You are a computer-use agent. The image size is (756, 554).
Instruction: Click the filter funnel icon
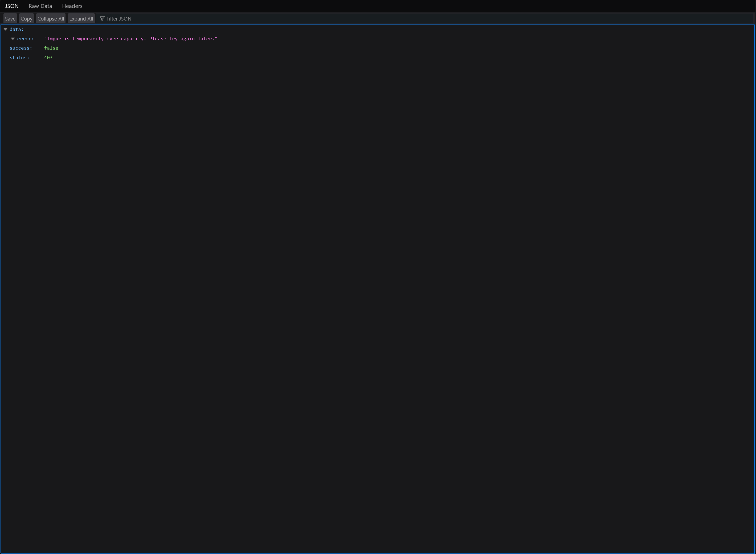102,19
